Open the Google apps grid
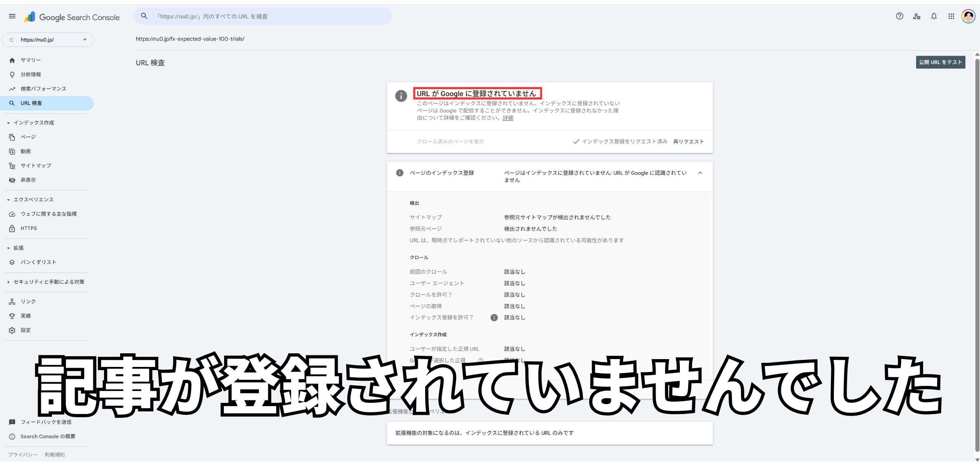The height and width of the screenshot is (466, 980). click(951, 16)
